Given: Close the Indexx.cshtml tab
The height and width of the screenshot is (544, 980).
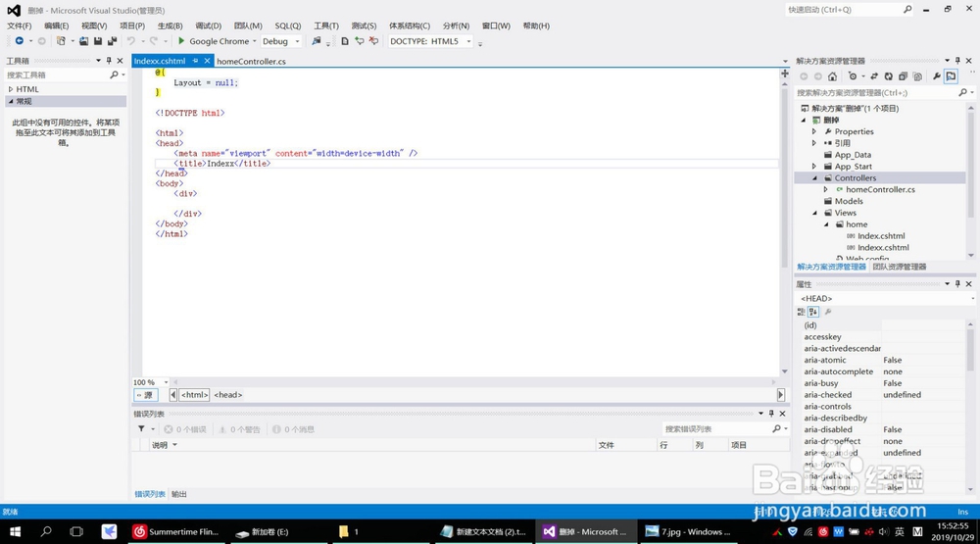Looking at the screenshot, I should (x=207, y=61).
